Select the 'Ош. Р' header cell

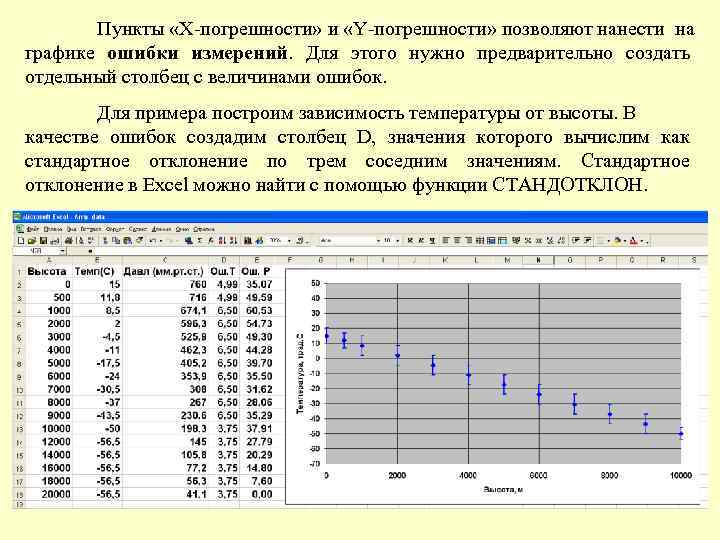point(256,271)
